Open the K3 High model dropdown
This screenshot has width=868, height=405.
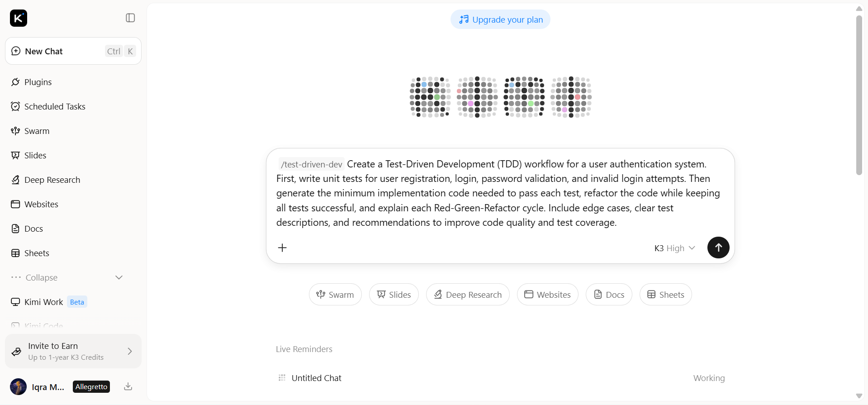[x=674, y=248]
